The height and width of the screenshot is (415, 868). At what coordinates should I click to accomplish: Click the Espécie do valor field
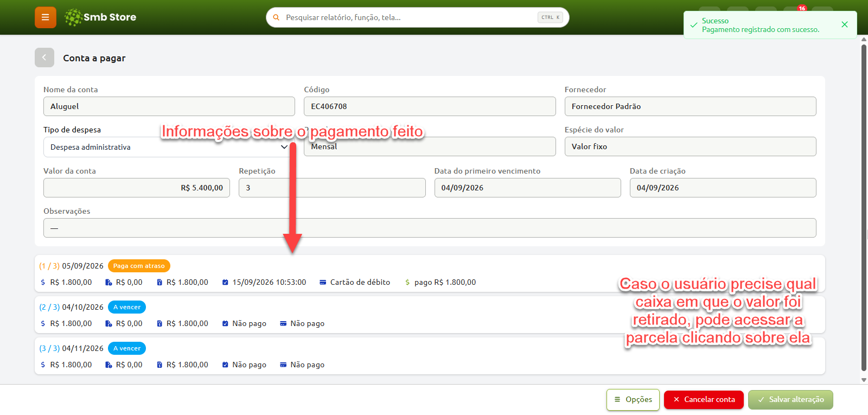tap(690, 146)
